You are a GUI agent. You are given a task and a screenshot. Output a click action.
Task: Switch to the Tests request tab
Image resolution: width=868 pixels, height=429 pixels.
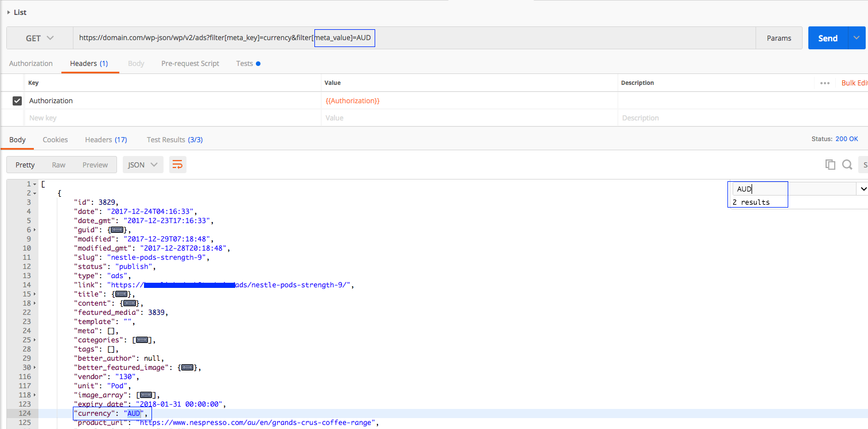pyautogui.click(x=244, y=64)
